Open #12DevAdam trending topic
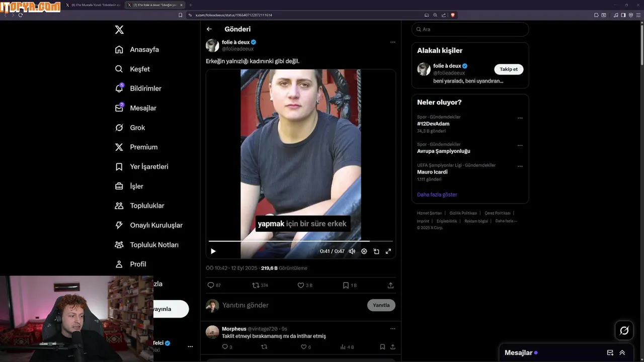The width and height of the screenshot is (644, 362). [433, 124]
